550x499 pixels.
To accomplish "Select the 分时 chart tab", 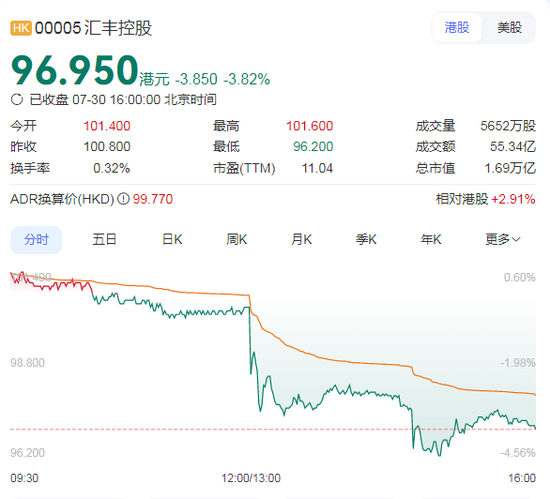I will [36, 240].
